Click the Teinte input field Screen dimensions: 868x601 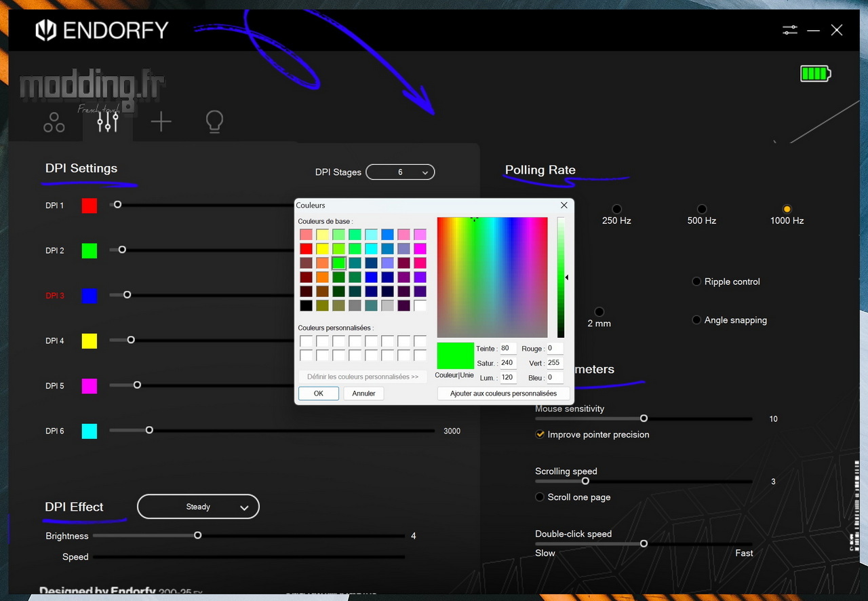tap(508, 349)
